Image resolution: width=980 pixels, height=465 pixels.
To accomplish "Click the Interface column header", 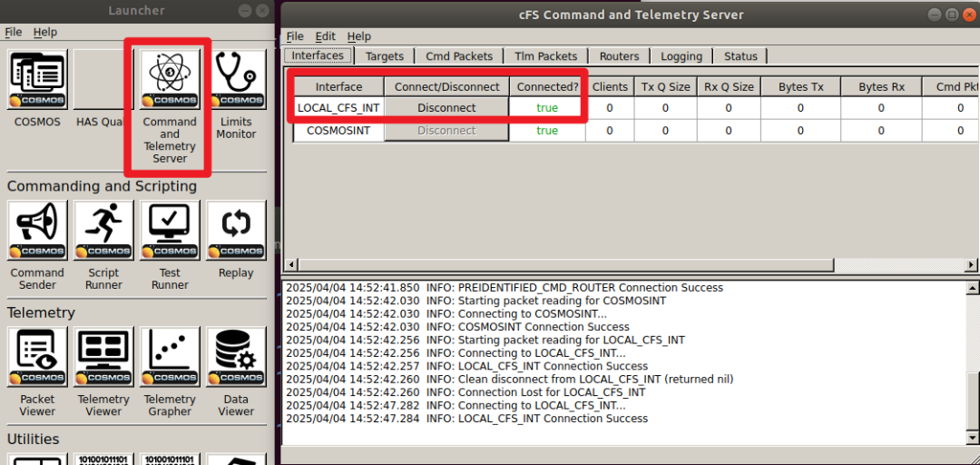I will tap(338, 87).
